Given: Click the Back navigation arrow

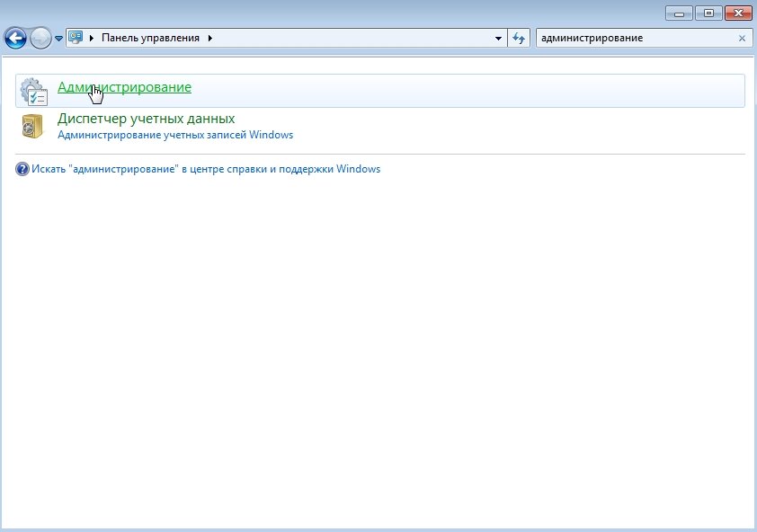Looking at the screenshot, I should point(15,38).
